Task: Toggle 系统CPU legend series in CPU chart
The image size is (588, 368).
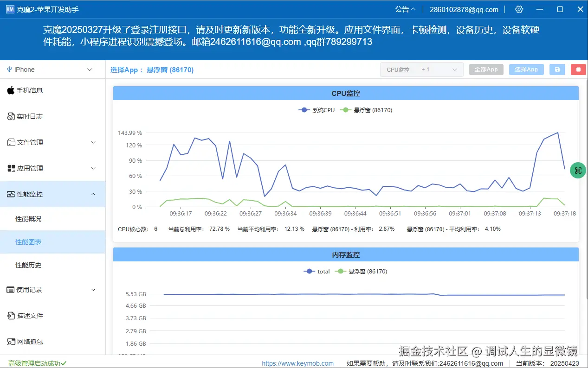Action: (317, 110)
